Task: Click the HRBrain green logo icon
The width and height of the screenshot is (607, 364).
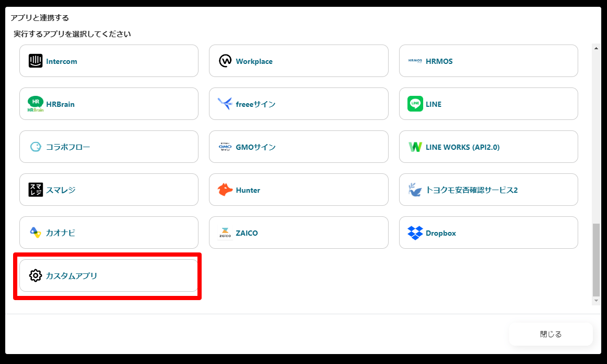Action: coord(36,104)
